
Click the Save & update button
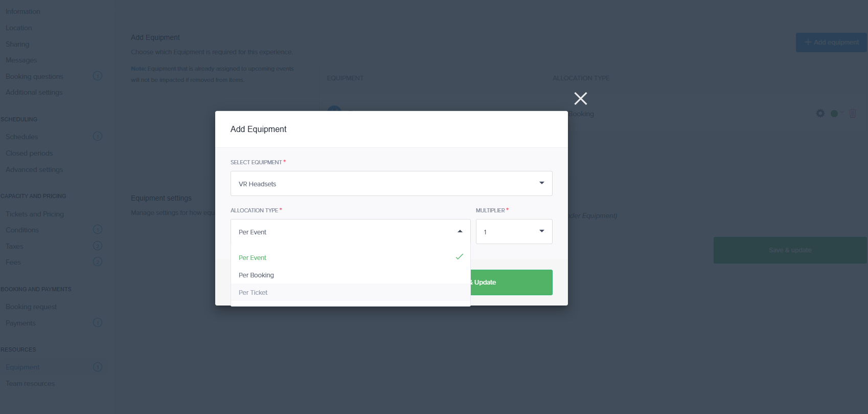pos(790,250)
